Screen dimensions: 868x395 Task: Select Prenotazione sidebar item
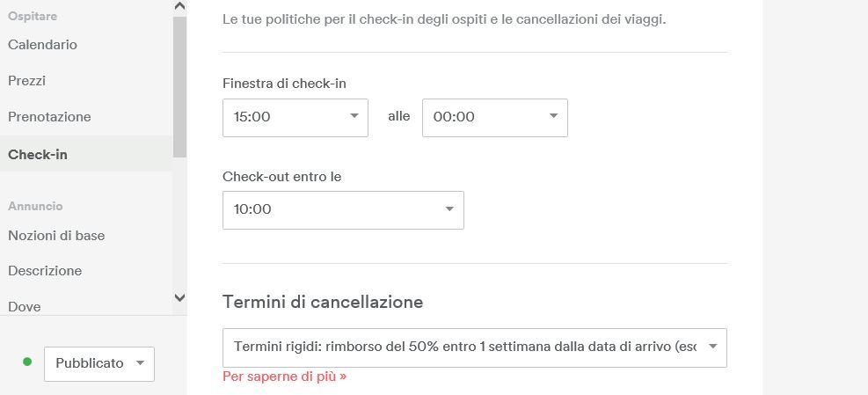(x=49, y=117)
